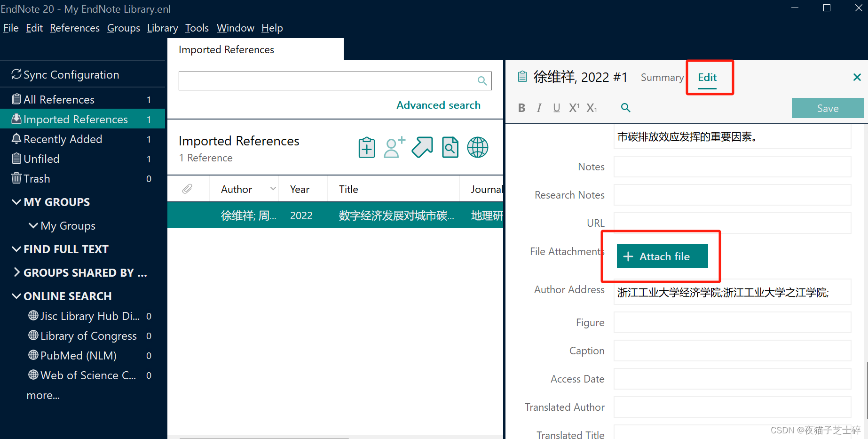Click the Author Address field

click(x=732, y=292)
